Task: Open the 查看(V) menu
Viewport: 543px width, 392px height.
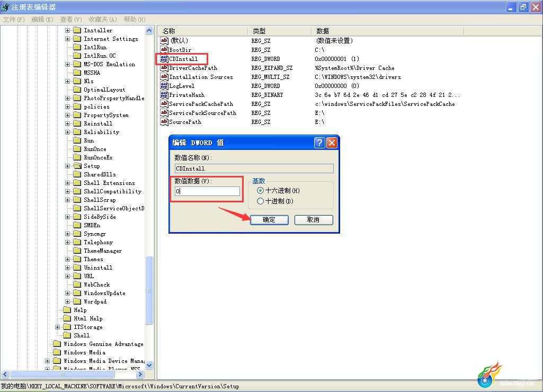Action: click(x=71, y=20)
